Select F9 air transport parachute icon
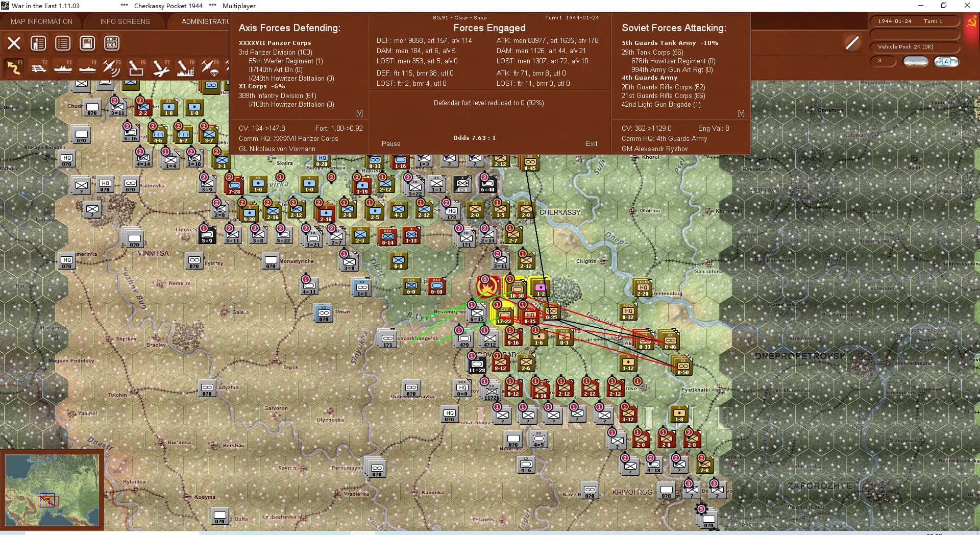Image resolution: width=980 pixels, height=535 pixels. [x=209, y=67]
